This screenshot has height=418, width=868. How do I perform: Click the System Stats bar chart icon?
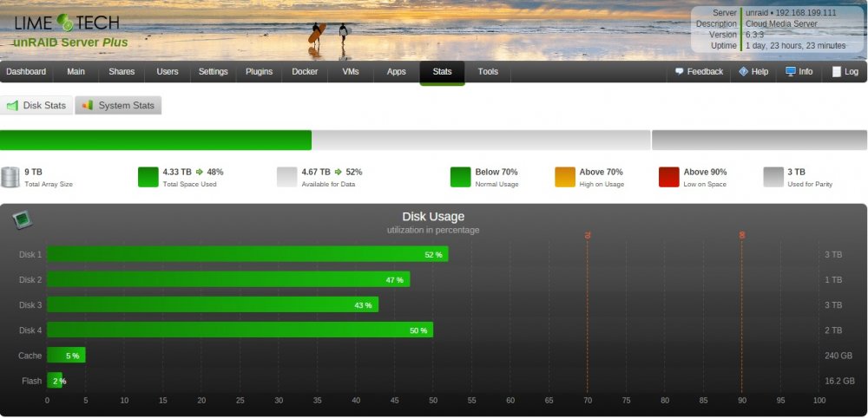click(88, 105)
